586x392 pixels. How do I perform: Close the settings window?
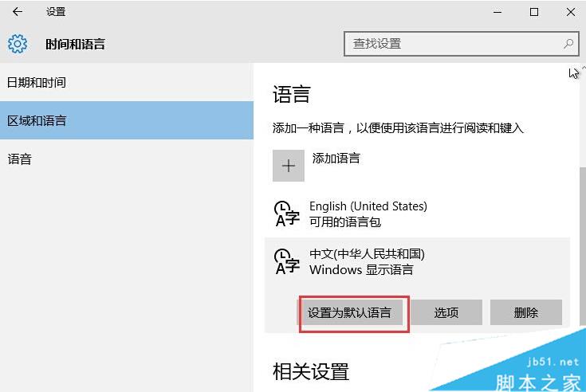click(571, 12)
